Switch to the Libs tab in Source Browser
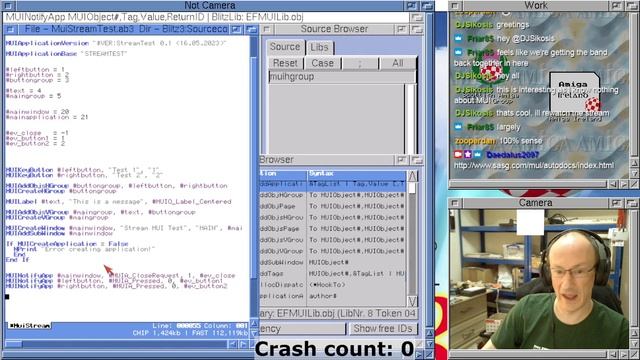This screenshot has width=640, height=360. 319,47
